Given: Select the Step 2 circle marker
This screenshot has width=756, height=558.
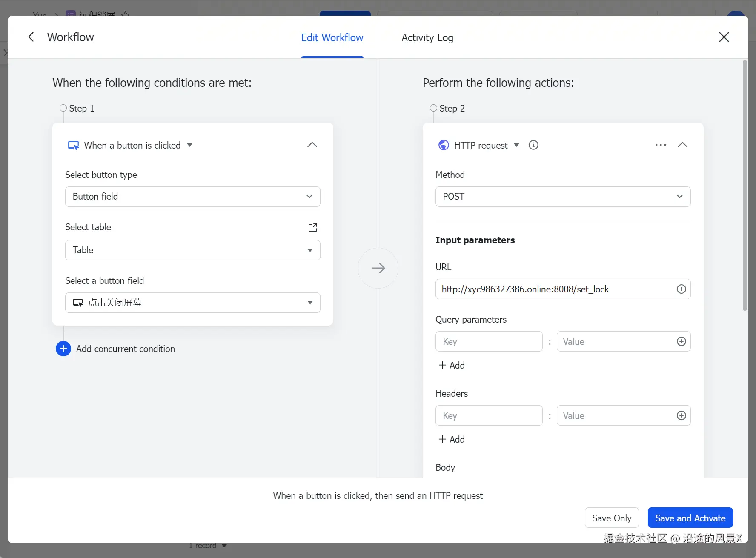Looking at the screenshot, I should point(433,108).
